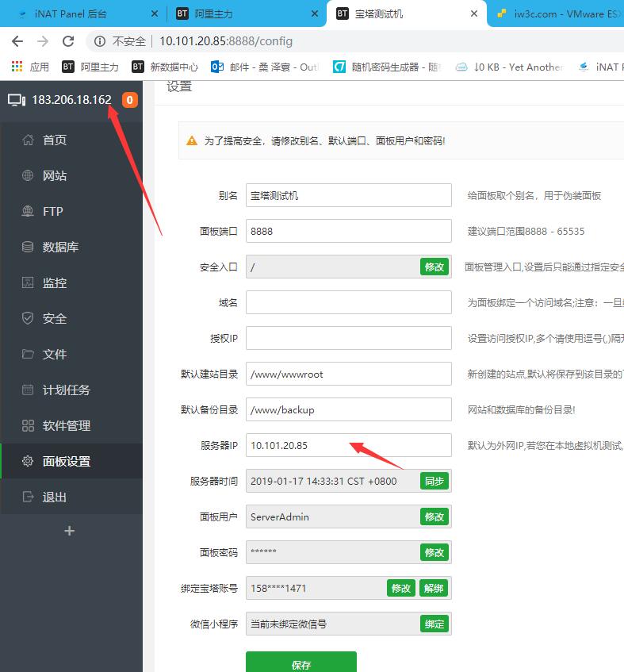This screenshot has height=672, width=624.
Task: Click the empty 授权IP input field
Action: 349,338
